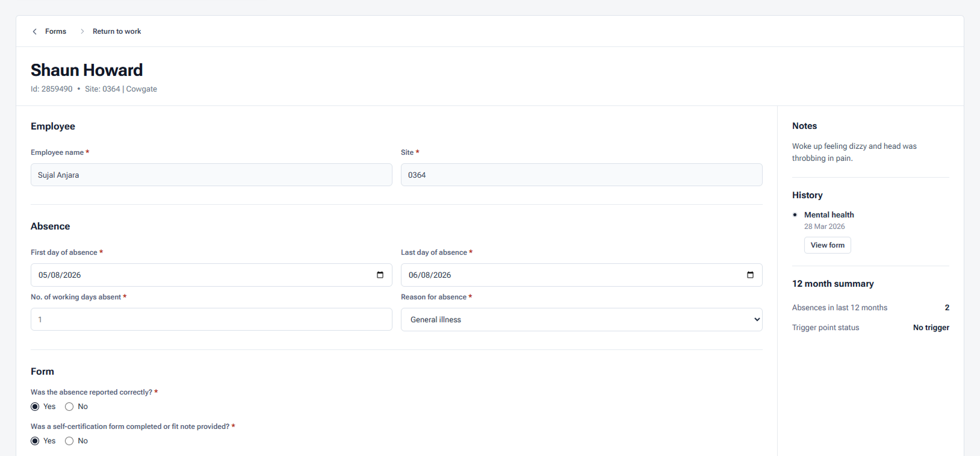Click the Site: 0364 | Cowgate text
Screen dimensions: 980x456
[x=121, y=89]
